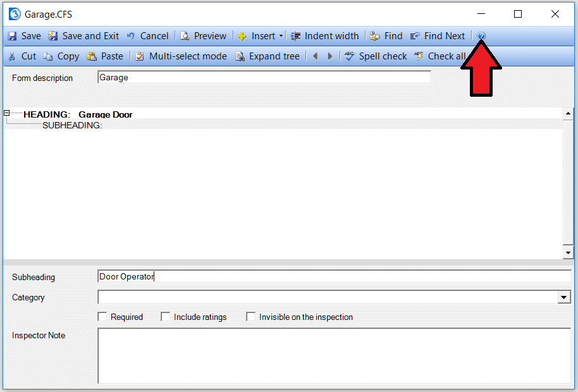Click the Cut scissors icon
The width and height of the screenshot is (578, 392).
pos(12,56)
